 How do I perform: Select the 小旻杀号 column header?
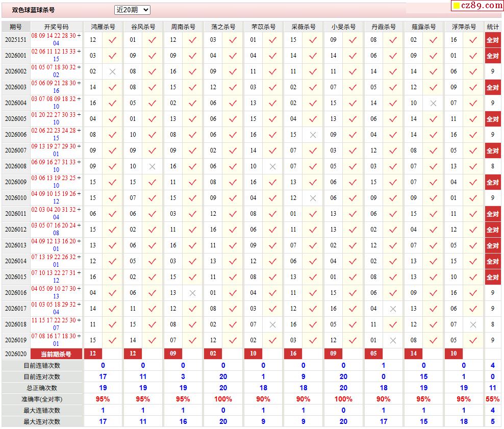click(343, 27)
